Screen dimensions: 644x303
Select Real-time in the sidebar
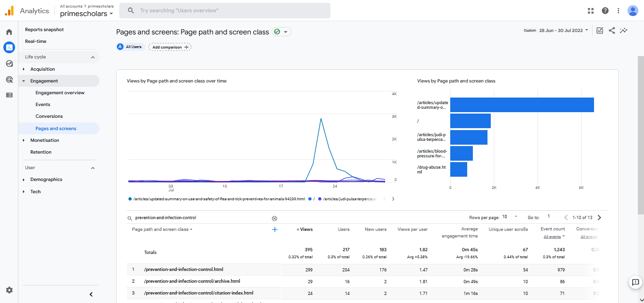[x=36, y=41]
